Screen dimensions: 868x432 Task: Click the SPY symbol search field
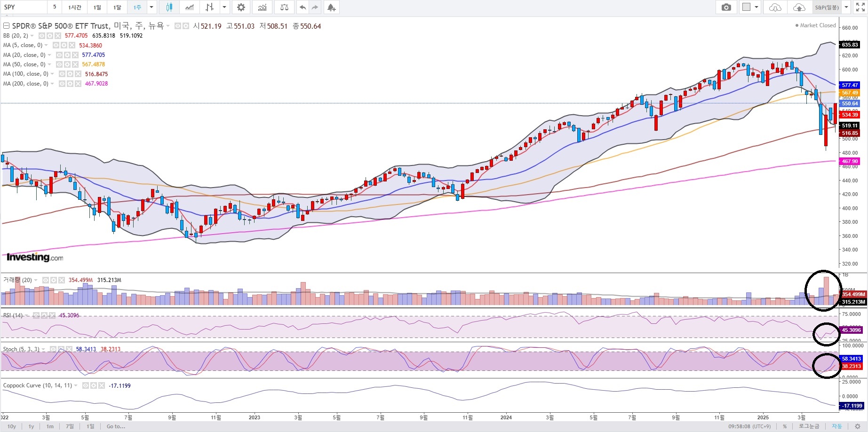[24, 7]
